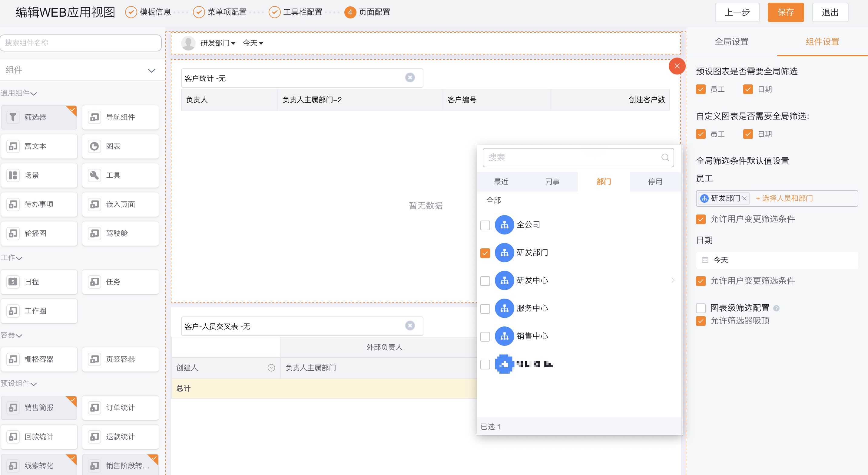Uncheck 研发部门 in the department list
Image resolution: width=868 pixels, height=475 pixels.
(485, 253)
